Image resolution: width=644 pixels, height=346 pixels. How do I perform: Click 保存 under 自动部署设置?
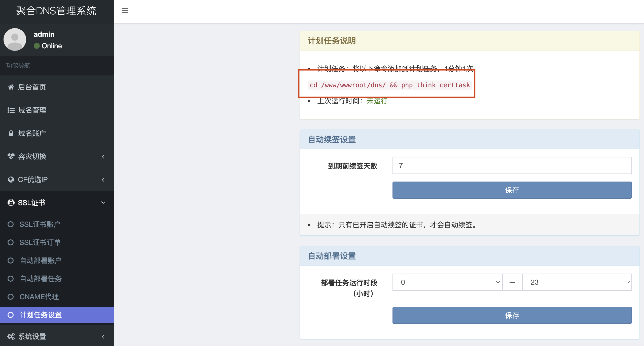click(x=512, y=315)
